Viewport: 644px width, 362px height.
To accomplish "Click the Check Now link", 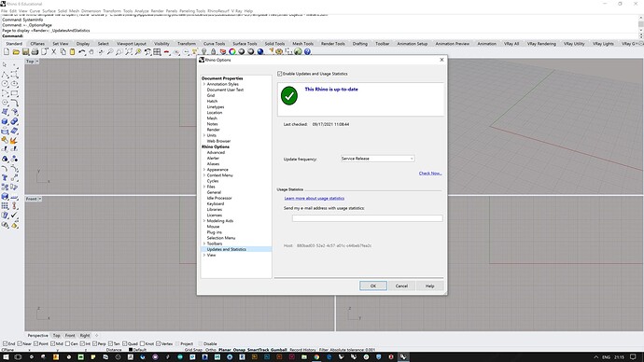I will coord(430,174).
